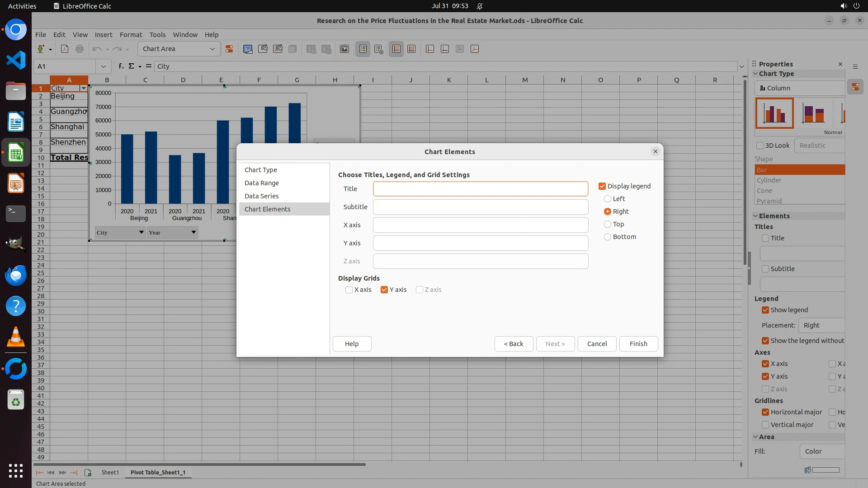Select the Bottom legend position radio
The height and width of the screenshot is (488, 868).
coord(608,237)
